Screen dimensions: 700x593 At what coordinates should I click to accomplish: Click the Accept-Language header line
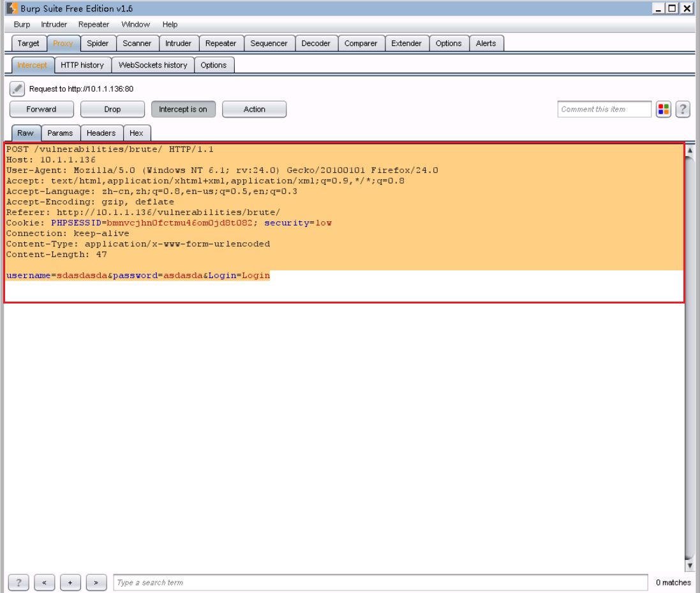pyautogui.click(x=152, y=191)
